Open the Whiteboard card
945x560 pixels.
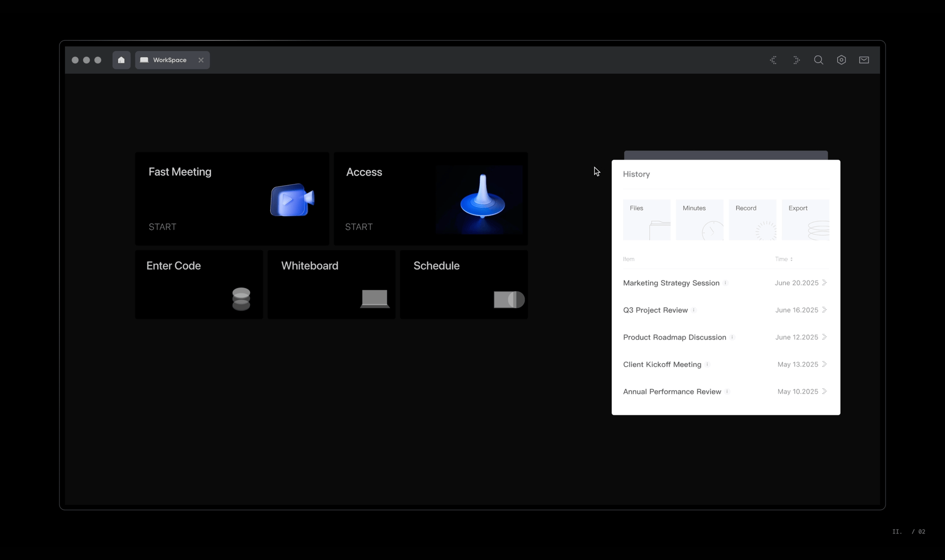coord(331,284)
